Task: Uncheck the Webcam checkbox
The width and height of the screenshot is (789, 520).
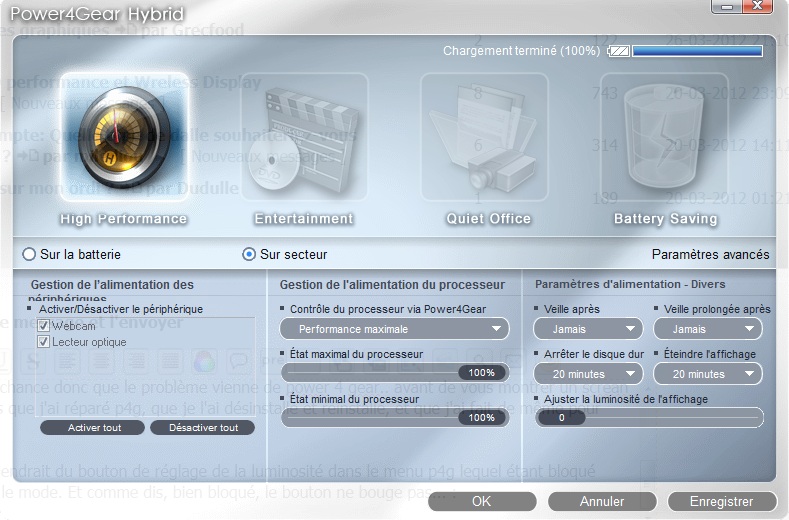Action: click(44, 326)
